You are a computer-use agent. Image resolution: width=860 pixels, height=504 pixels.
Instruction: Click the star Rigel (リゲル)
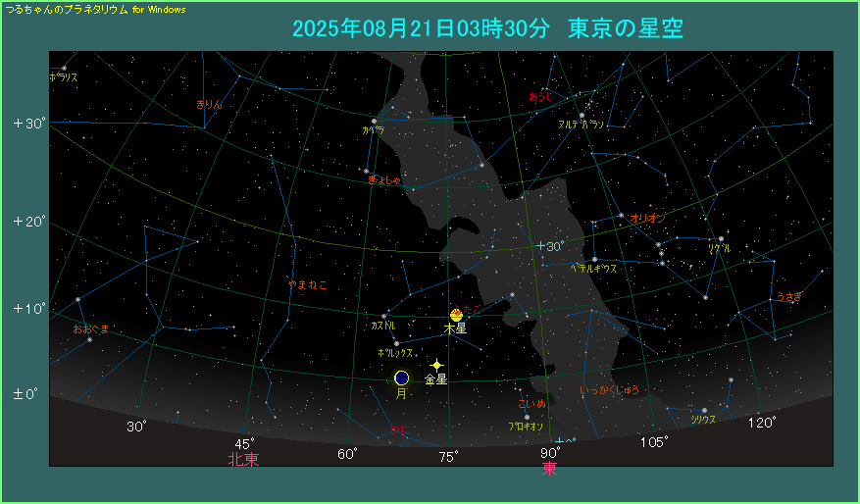pos(721,239)
